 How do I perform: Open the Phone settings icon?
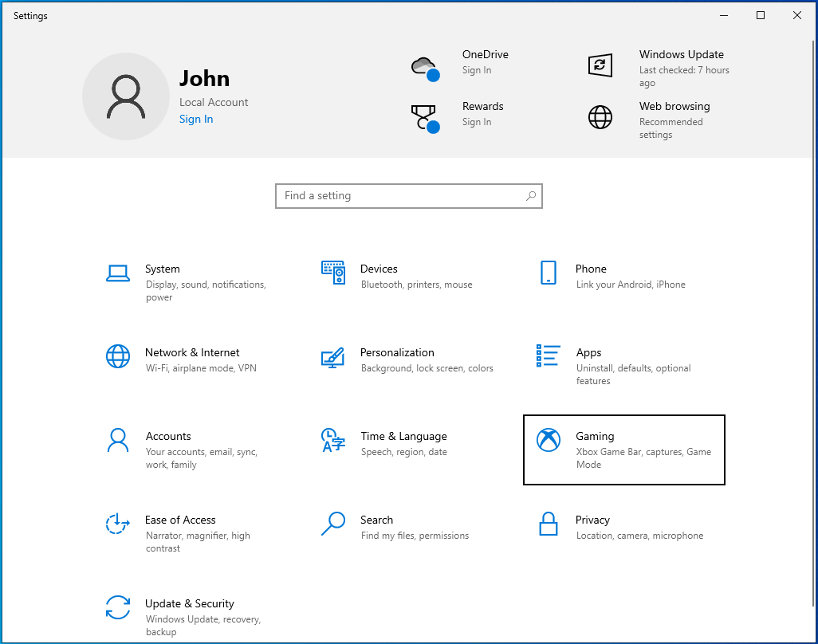548,273
